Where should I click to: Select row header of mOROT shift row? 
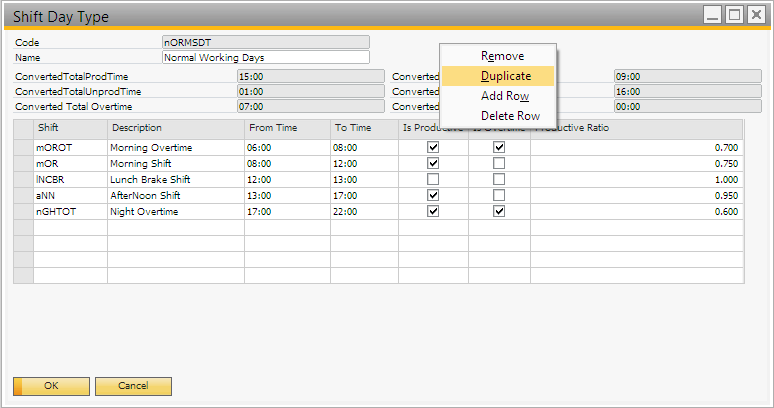point(23,147)
